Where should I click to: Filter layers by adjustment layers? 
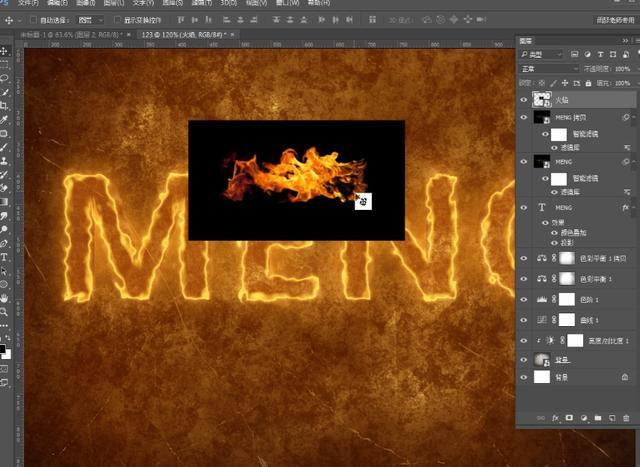tap(588, 54)
